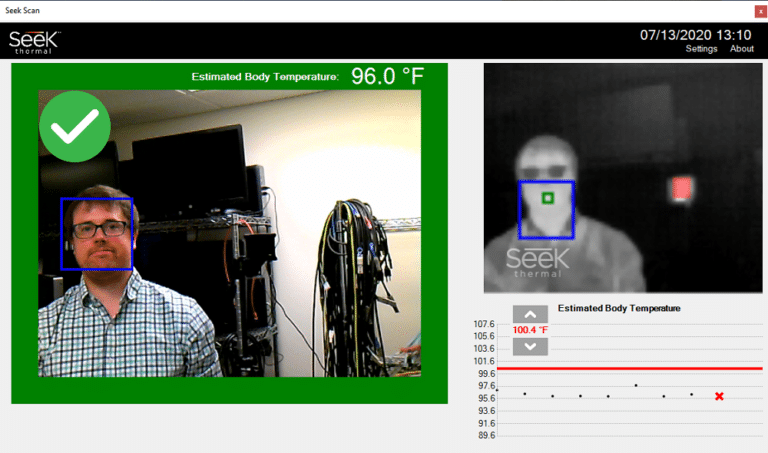Click the 101.6 axis label on chart

coord(484,361)
